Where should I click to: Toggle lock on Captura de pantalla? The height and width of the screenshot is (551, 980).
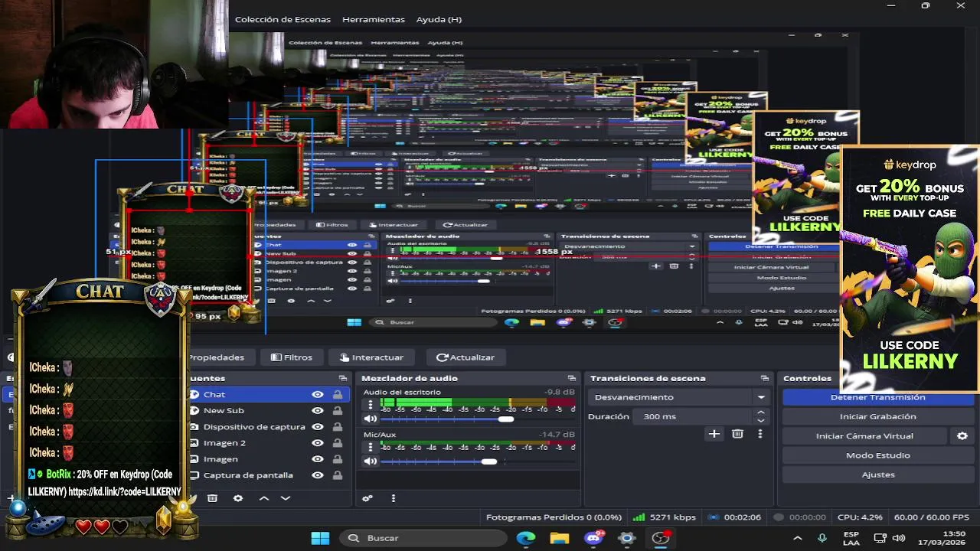click(x=337, y=475)
